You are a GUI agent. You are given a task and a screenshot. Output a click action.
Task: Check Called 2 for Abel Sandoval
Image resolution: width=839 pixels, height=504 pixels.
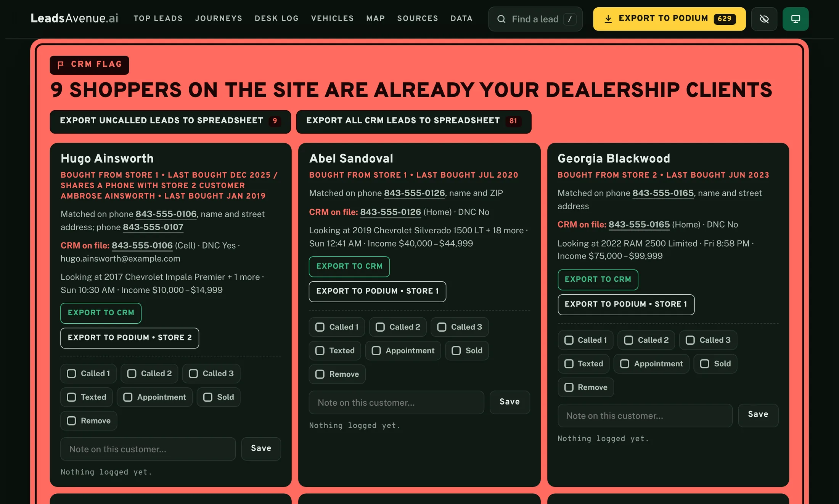(x=397, y=327)
